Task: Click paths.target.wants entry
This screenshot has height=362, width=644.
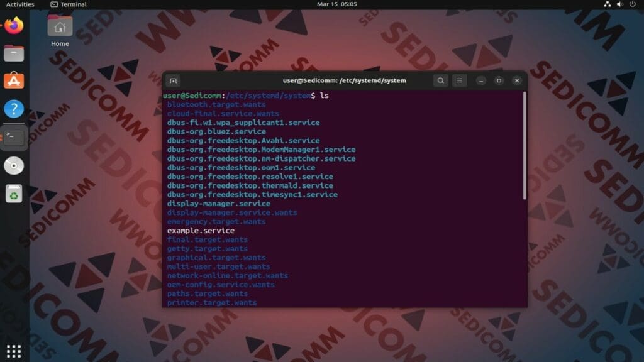Action: coord(208,294)
